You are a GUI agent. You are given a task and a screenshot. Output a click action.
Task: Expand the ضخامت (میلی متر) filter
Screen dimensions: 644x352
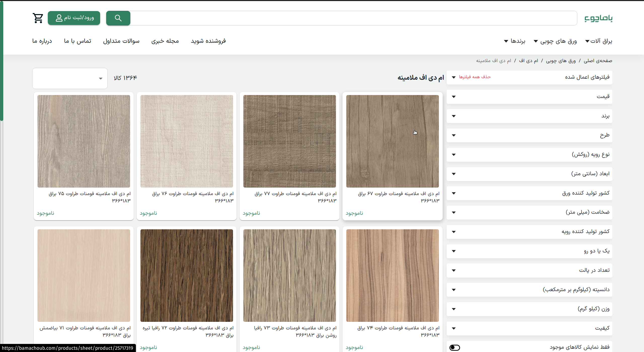[529, 212]
